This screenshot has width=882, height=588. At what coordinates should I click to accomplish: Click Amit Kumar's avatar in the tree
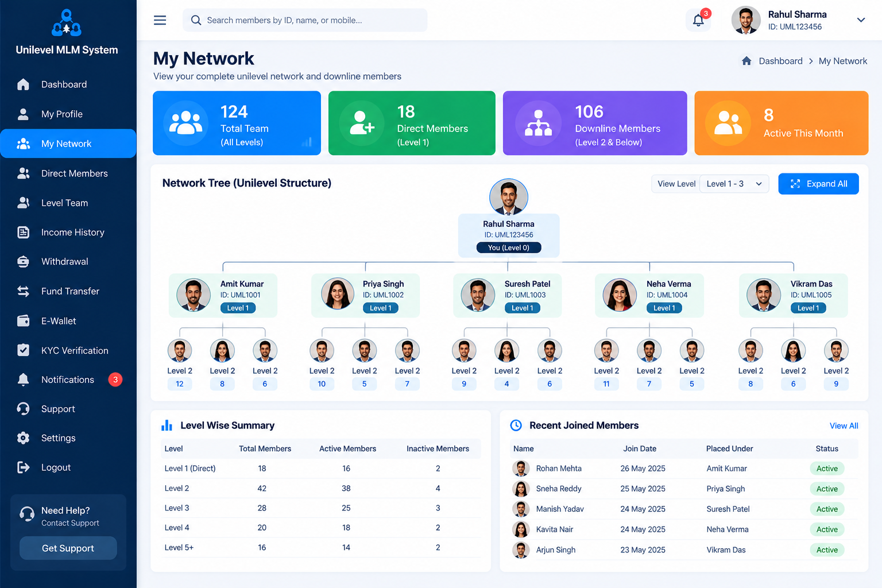click(194, 295)
